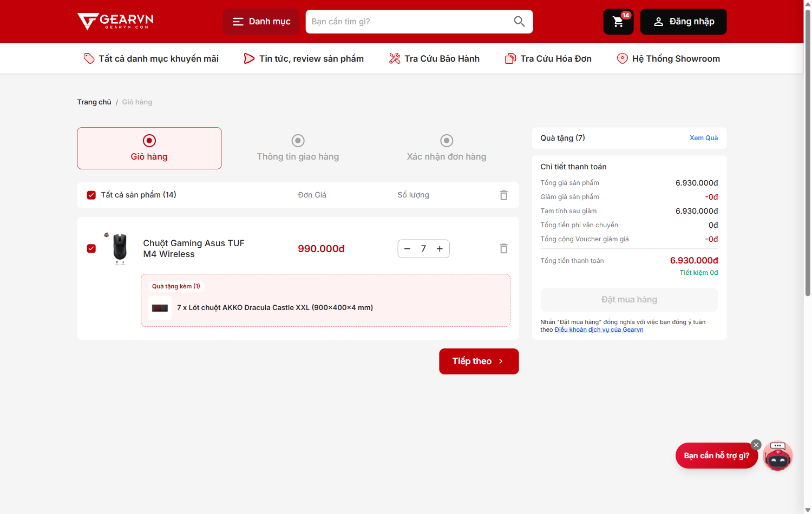Open Chuột Gaming Asus TUF M4 Wireless product name
This screenshot has width=812, height=514.
[x=194, y=248]
